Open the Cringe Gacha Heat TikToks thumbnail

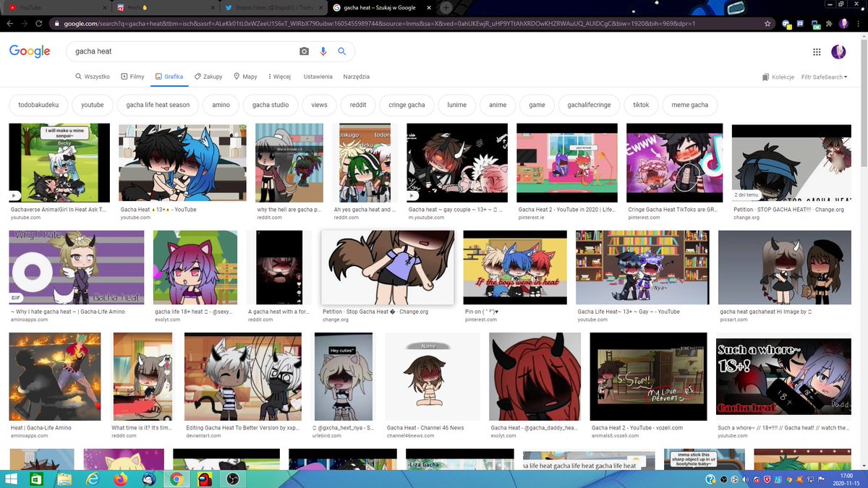(x=674, y=163)
